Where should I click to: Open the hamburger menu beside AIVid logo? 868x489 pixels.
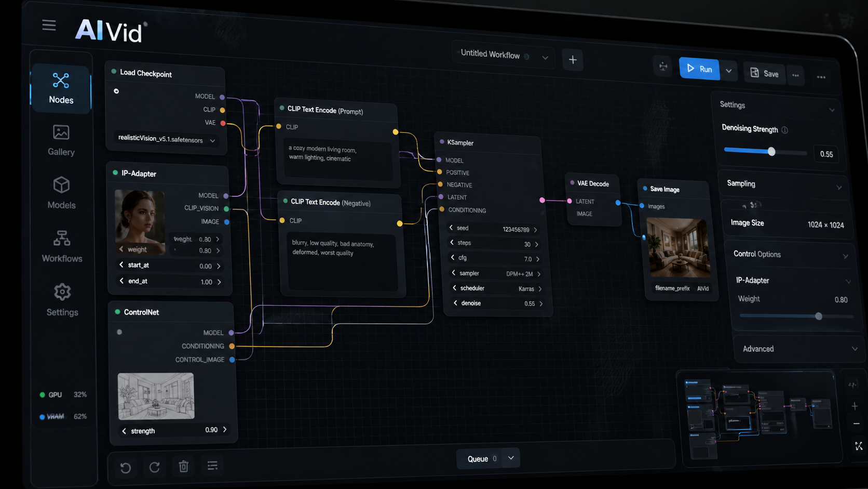pyautogui.click(x=49, y=25)
